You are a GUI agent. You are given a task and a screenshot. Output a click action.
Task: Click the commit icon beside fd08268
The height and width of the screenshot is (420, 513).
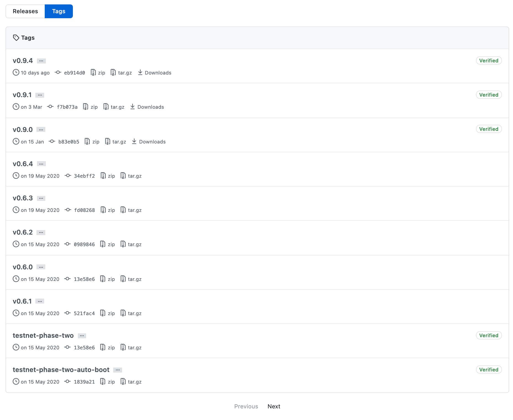68,210
